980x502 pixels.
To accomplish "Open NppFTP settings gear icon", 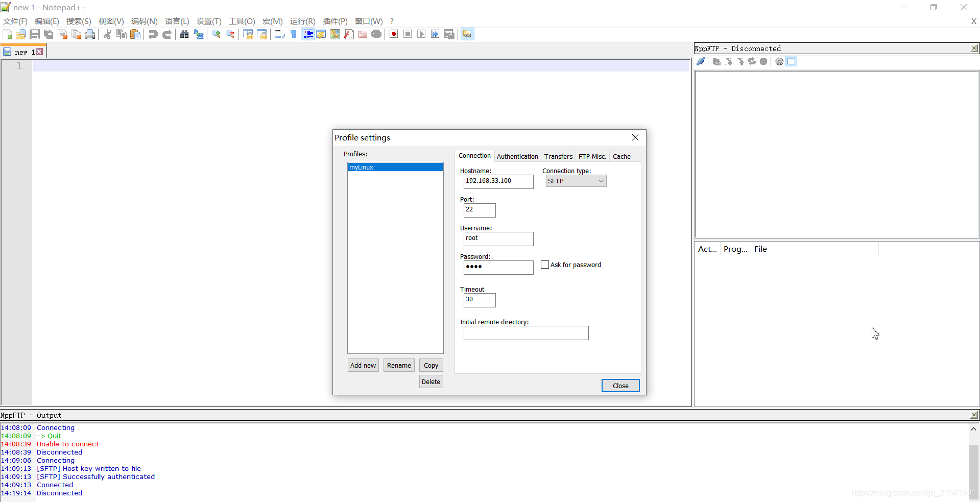I will point(779,61).
